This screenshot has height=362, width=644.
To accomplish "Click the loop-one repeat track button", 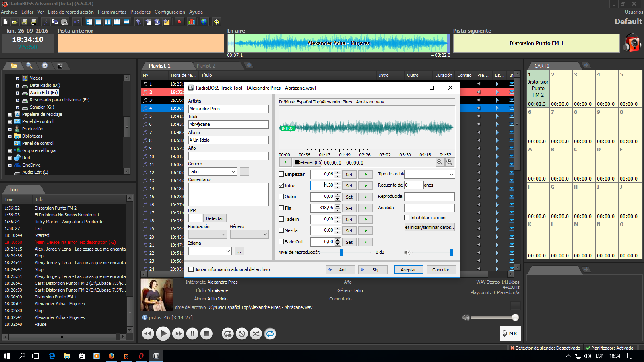I will pyautogui.click(x=228, y=333).
